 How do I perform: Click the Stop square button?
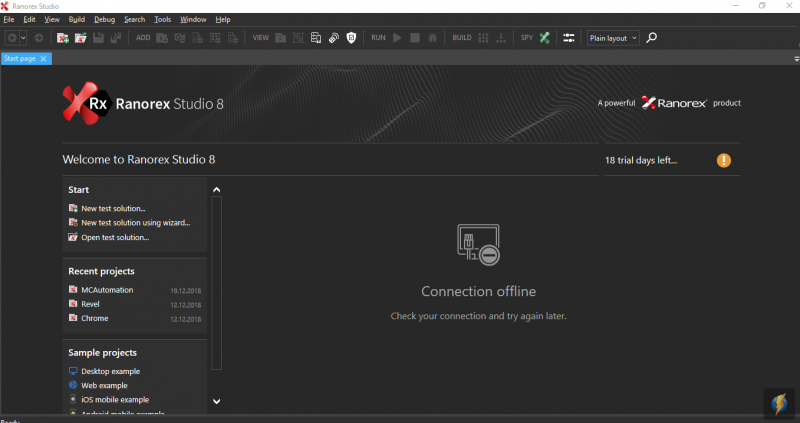tap(415, 38)
